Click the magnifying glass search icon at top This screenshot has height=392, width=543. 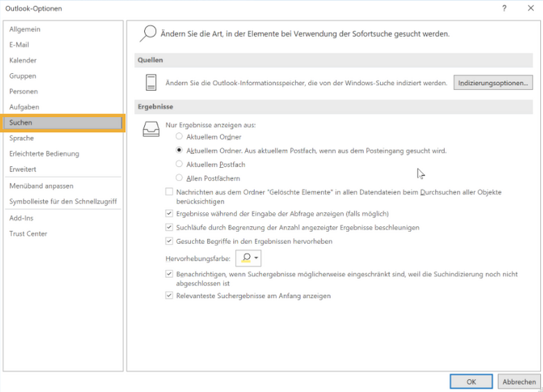pos(148,33)
